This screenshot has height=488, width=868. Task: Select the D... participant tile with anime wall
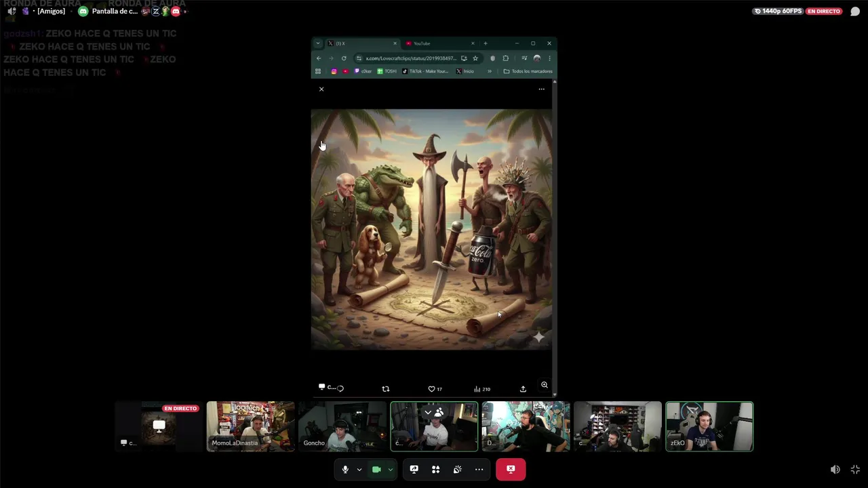pyautogui.click(x=526, y=426)
